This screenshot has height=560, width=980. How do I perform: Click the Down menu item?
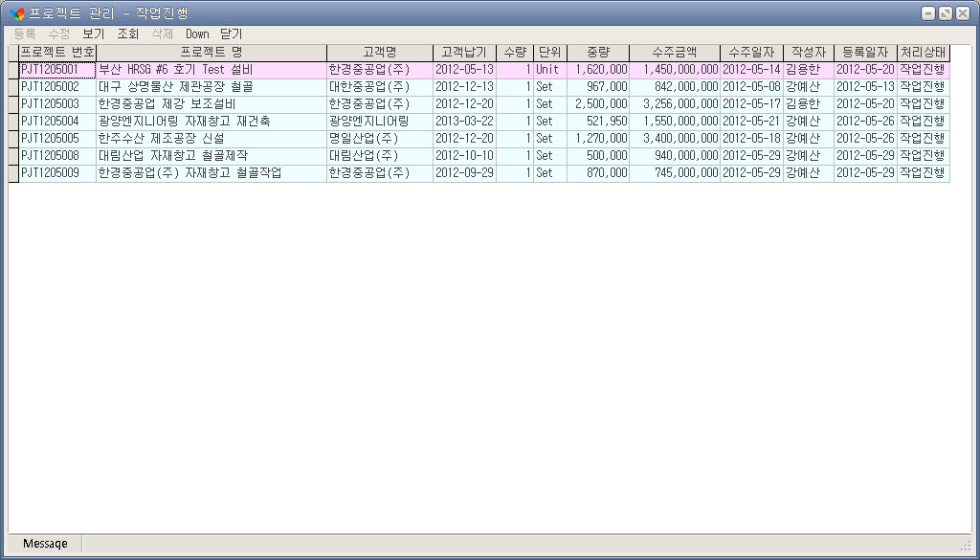pos(197,34)
